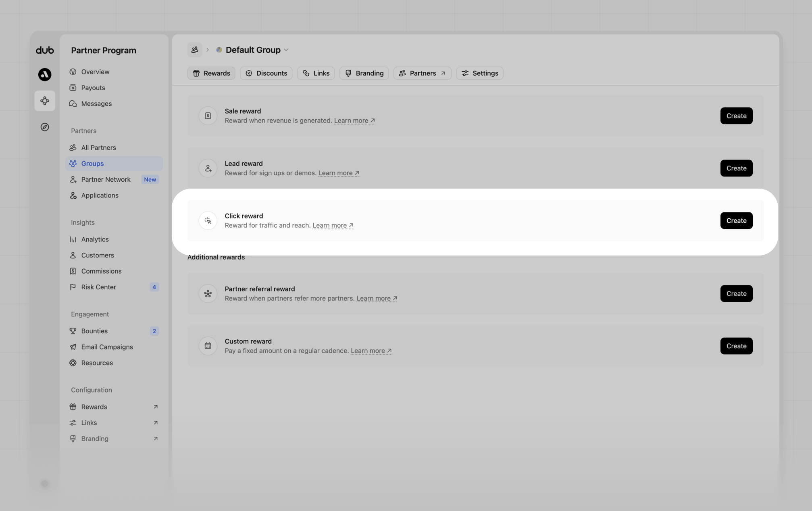Click the New badge on Partner Network
This screenshot has width=812, height=511.
coord(150,179)
